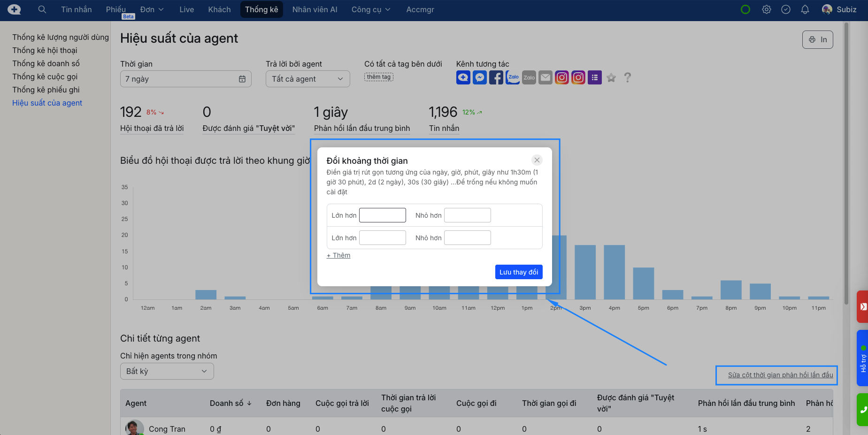Screen dimensions: 868x435
Task: Click the search magnifier icon
Action: pos(42,9)
